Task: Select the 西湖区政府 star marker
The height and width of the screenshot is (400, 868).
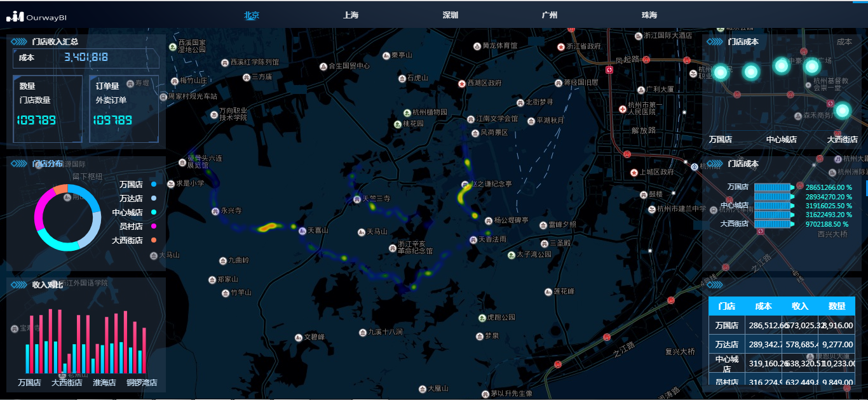Action: (462, 83)
